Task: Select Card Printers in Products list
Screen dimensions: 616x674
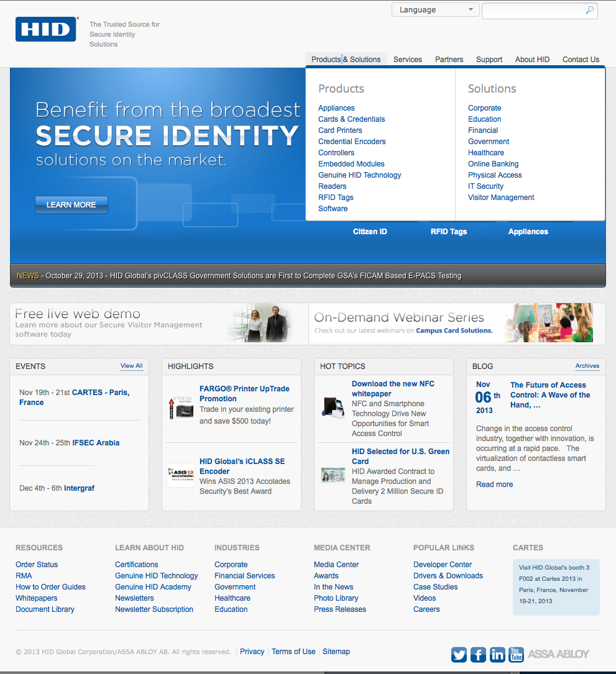Action: coord(340,130)
